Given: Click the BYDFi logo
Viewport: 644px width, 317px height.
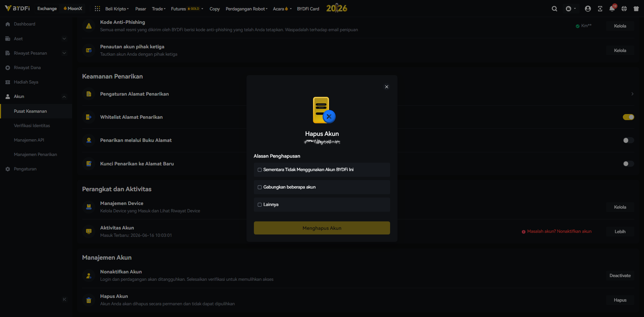Looking at the screenshot, I should click(x=17, y=8).
